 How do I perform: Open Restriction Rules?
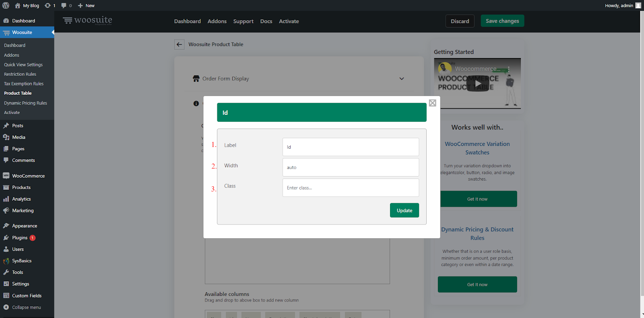[20, 74]
